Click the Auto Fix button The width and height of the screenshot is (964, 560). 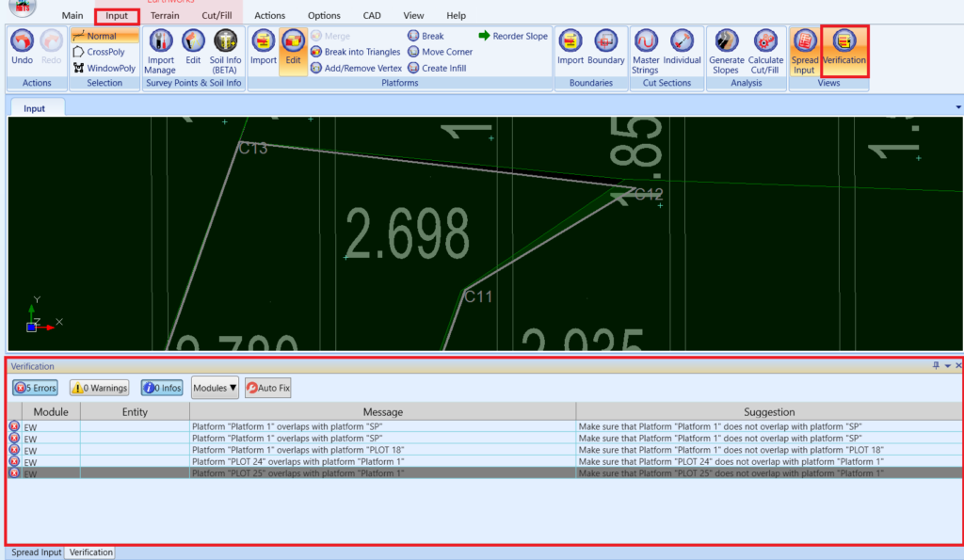pyautogui.click(x=268, y=388)
